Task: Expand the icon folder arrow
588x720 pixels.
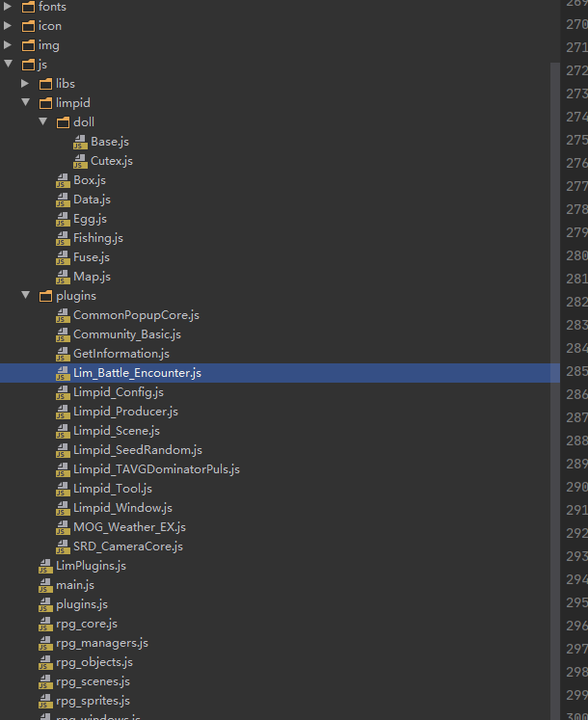Action: coord(8,26)
